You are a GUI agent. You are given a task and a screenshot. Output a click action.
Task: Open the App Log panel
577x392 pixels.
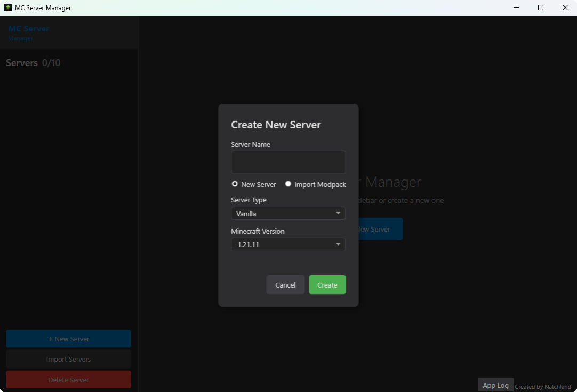click(x=495, y=385)
